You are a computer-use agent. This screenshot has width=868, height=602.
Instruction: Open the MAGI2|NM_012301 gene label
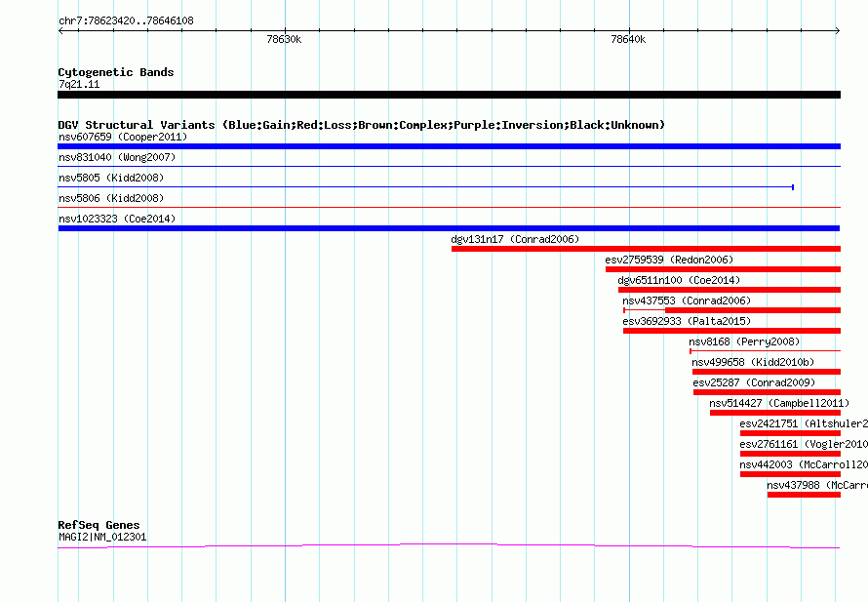point(102,537)
